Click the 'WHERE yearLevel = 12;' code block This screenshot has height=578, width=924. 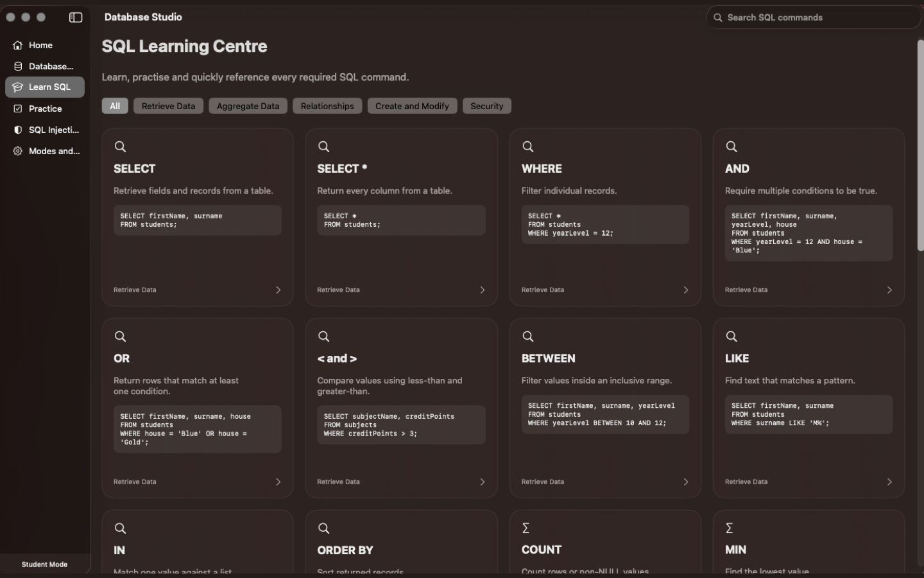pos(605,224)
